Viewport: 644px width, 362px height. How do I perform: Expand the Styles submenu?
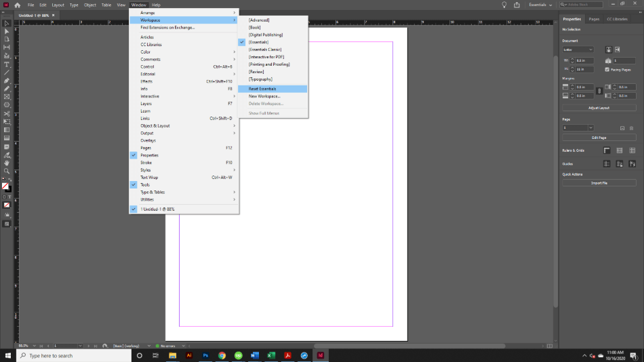point(184,170)
